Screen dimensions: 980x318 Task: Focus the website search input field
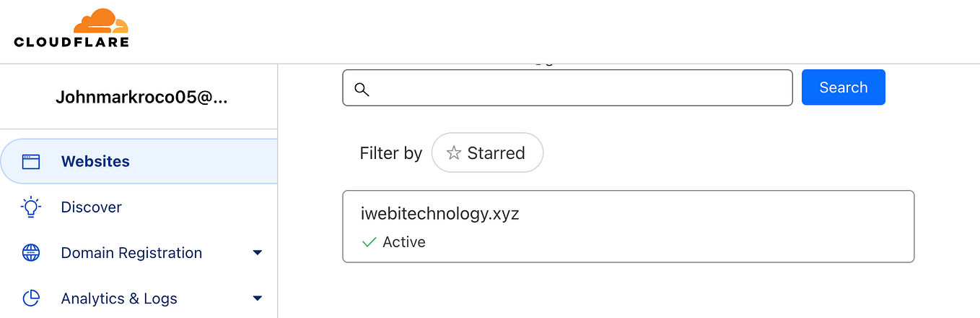tap(577, 88)
